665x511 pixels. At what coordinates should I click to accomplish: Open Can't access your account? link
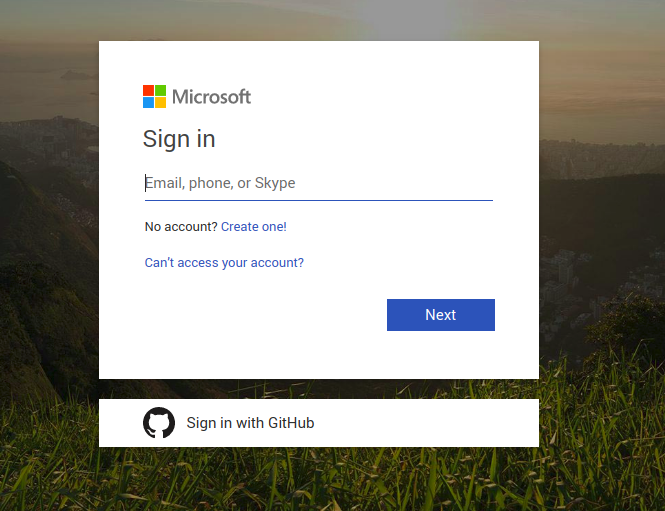tap(224, 262)
